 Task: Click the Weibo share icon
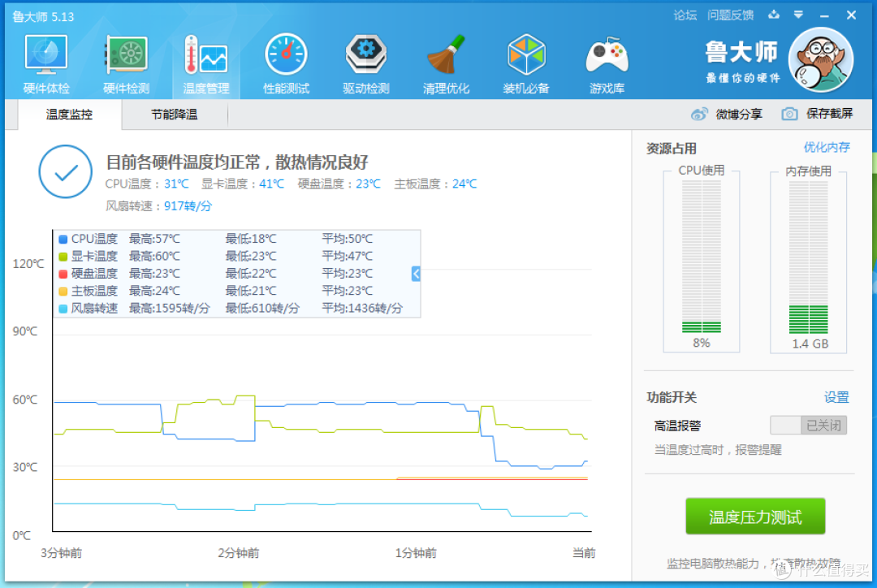[699, 115]
